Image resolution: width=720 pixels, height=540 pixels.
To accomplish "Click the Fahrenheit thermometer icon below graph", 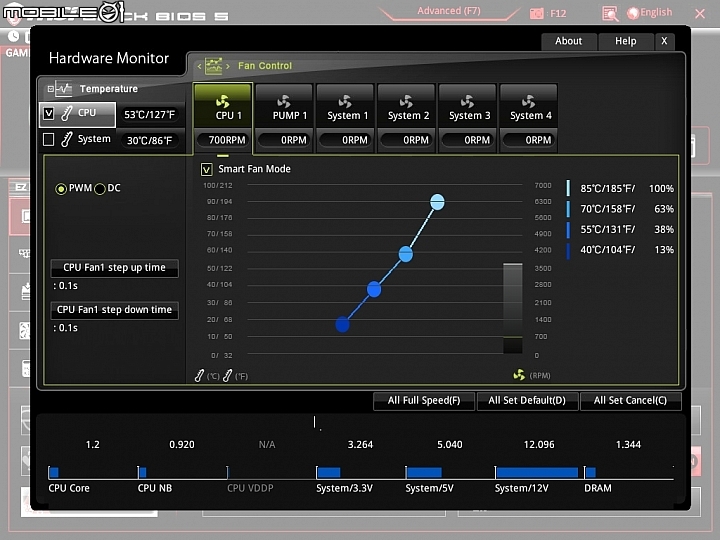I will (227, 376).
